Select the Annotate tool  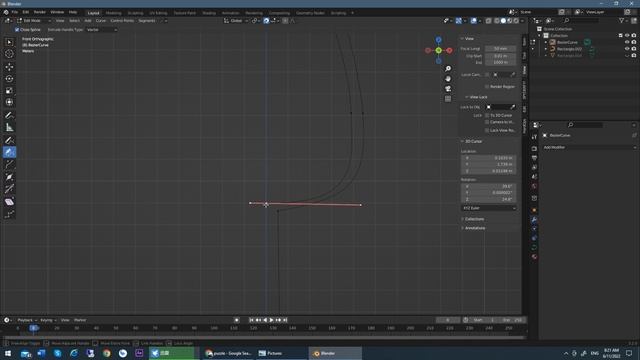[9, 116]
